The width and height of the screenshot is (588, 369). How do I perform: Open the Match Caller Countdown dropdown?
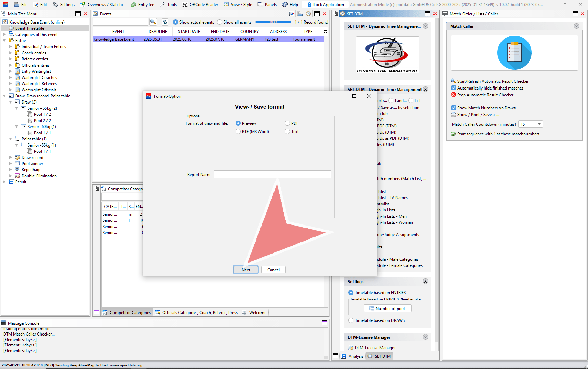(539, 124)
